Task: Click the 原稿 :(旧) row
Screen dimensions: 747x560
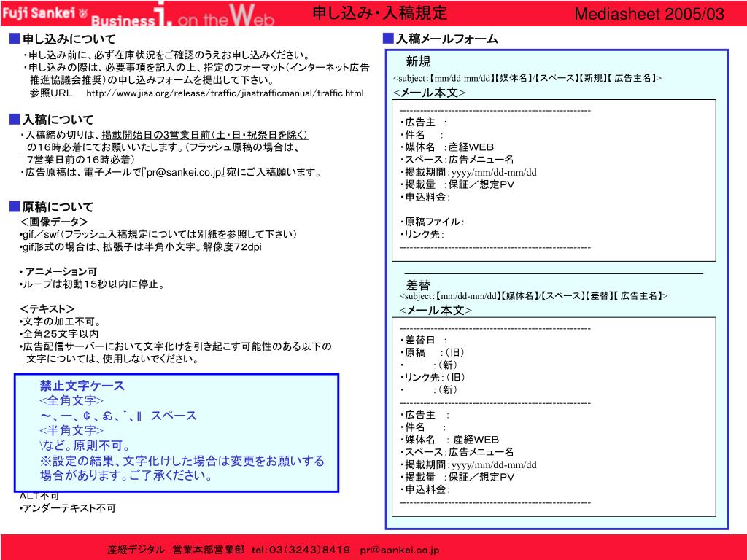Action: [433, 352]
